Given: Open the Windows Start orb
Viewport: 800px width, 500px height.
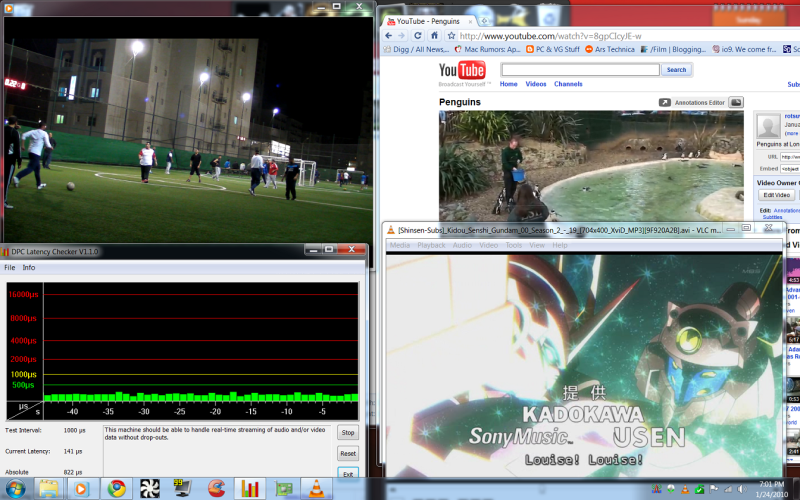Looking at the screenshot, I should 14,489.
